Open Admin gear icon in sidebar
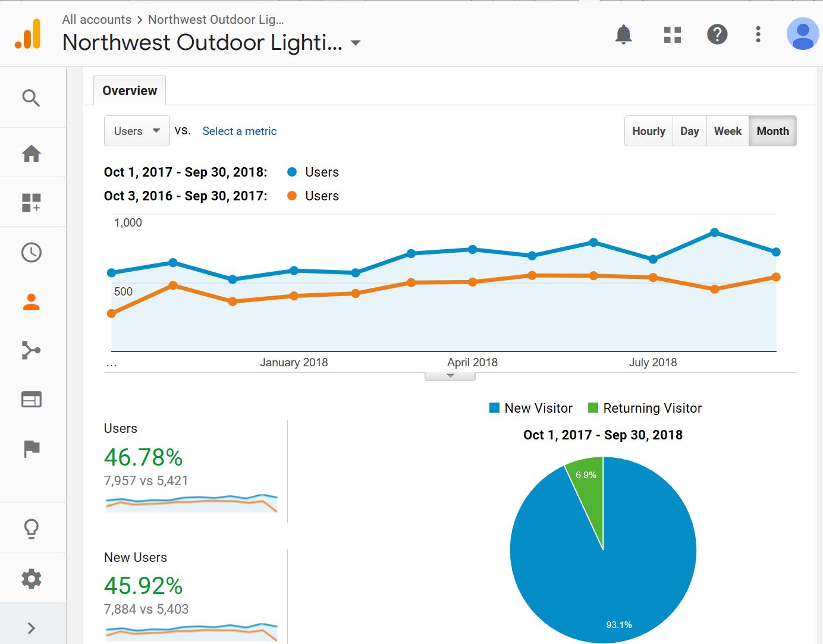The height and width of the screenshot is (644, 823). point(31,578)
